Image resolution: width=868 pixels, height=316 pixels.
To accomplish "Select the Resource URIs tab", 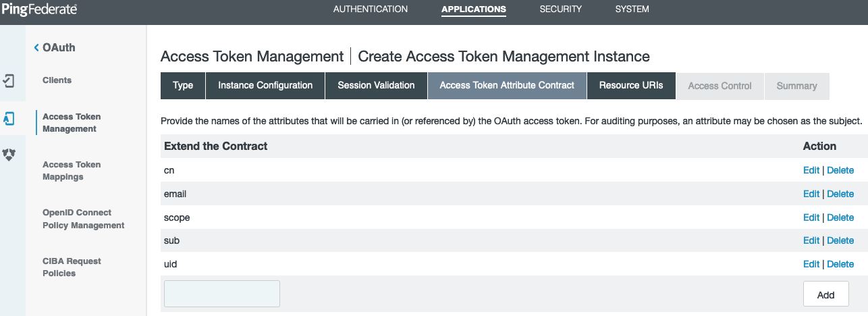I will pyautogui.click(x=631, y=86).
